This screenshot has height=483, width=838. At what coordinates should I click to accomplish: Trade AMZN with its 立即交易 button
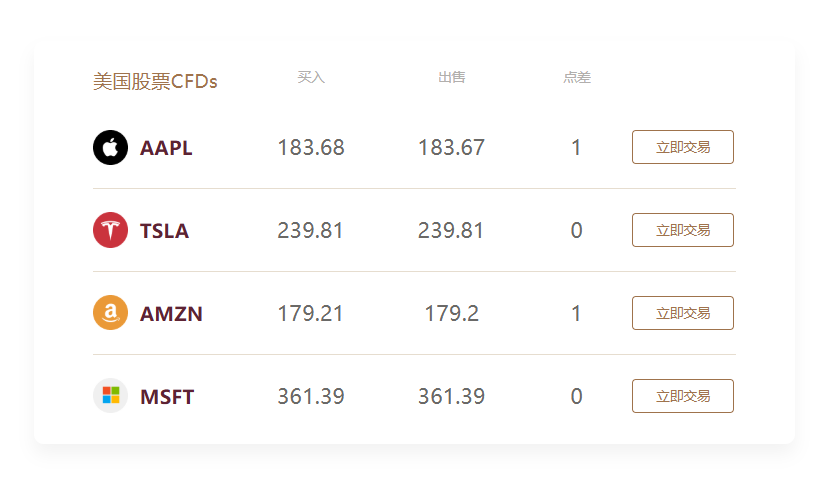pyautogui.click(x=683, y=313)
